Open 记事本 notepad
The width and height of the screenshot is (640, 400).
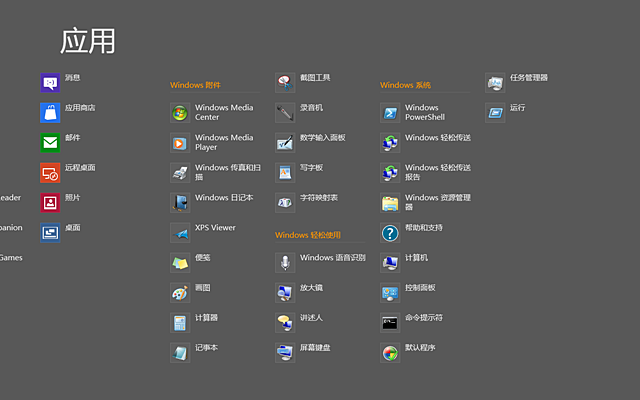click(x=194, y=353)
